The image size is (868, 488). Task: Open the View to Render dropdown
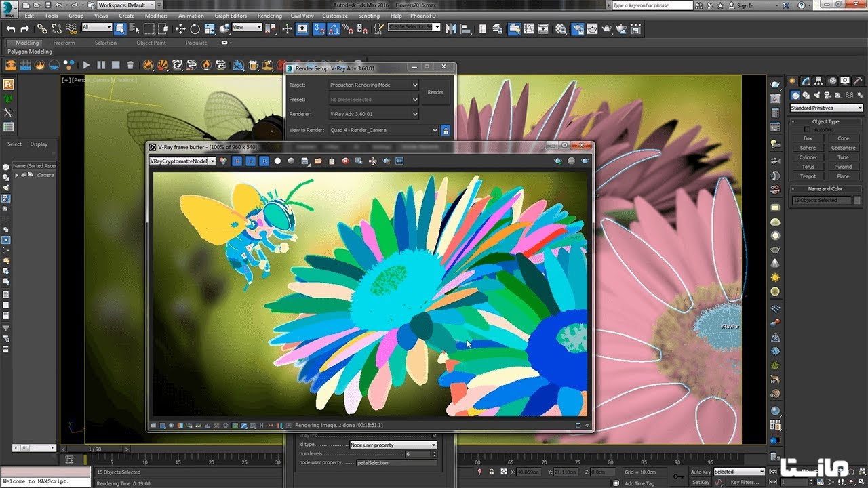click(384, 130)
